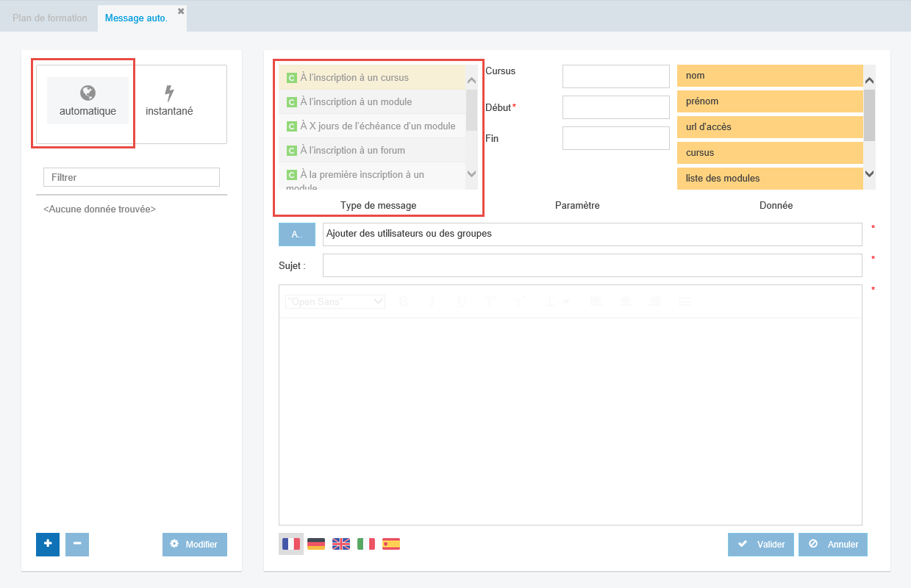Select the automatique globe mode
The height and width of the screenshot is (588, 911).
[87, 101]
